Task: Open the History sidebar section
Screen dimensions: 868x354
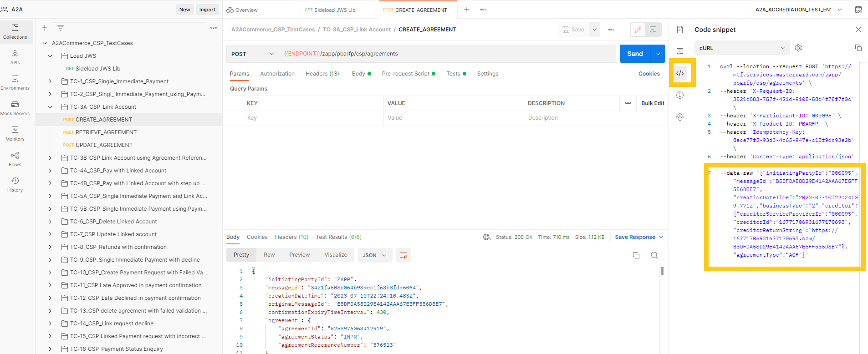Action: 15,185
